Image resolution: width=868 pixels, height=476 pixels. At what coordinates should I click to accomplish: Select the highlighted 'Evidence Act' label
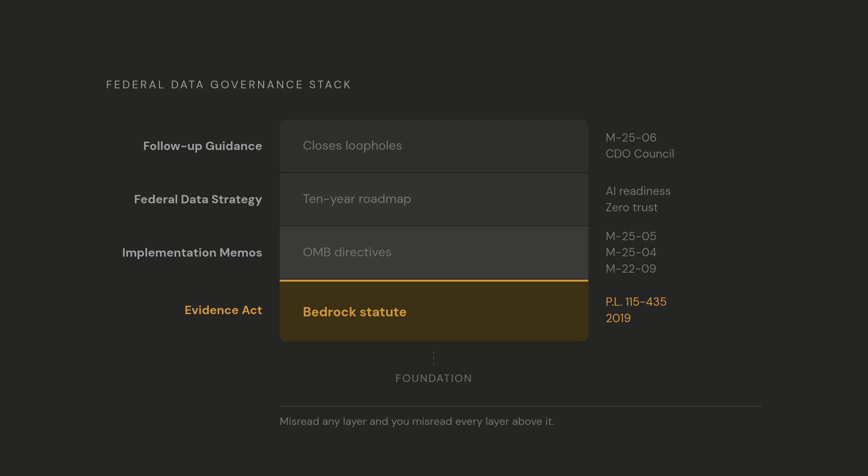click(x=223, y=310)
